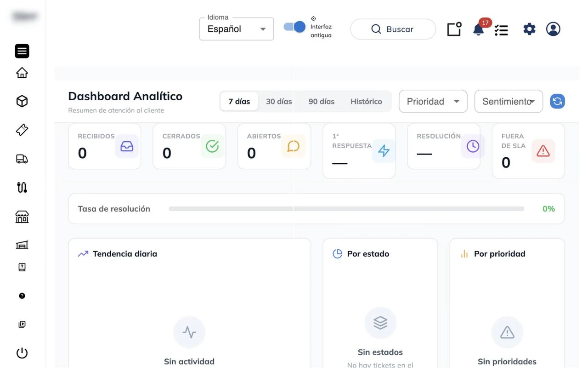This screenshot has width=588, height=368.
Task: Switch to the 30 días tab
Action: (x=279, y=101)
